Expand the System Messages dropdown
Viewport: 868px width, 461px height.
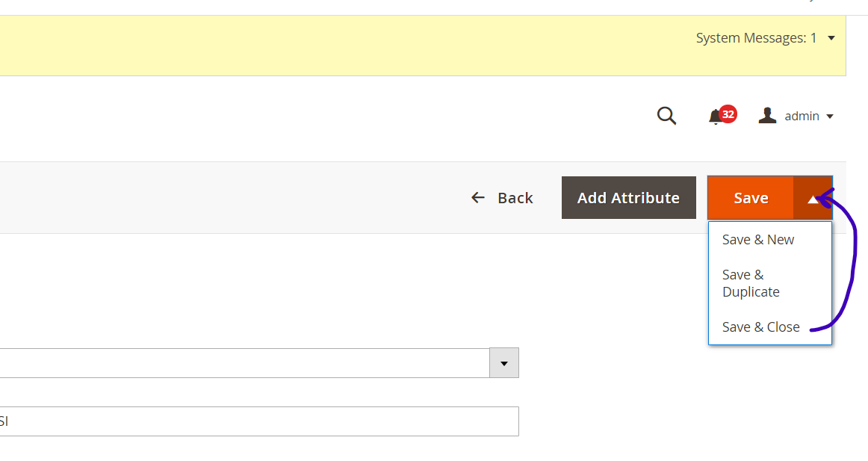pos(831,37)
